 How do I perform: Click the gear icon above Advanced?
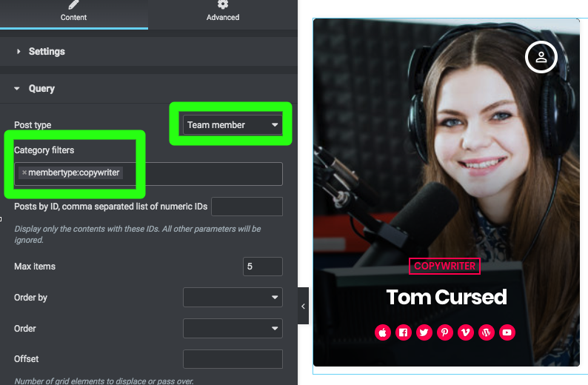(223, 4)
